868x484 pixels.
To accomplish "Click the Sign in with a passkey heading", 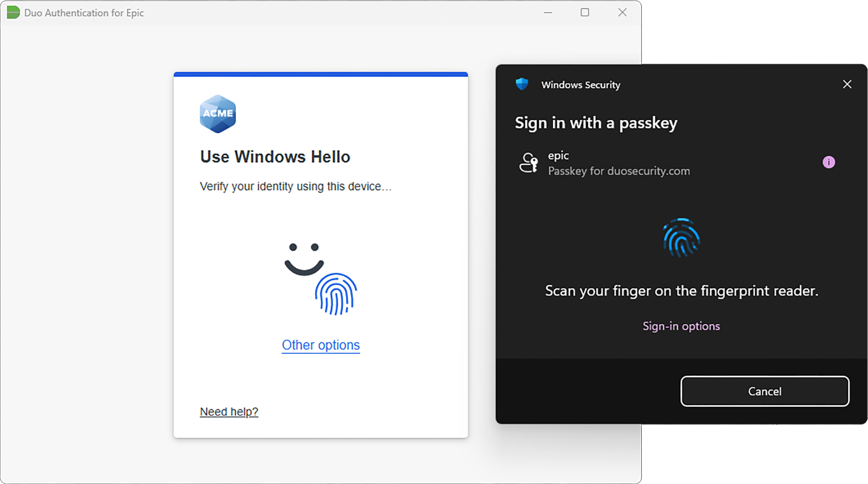I will click(596, 123).
